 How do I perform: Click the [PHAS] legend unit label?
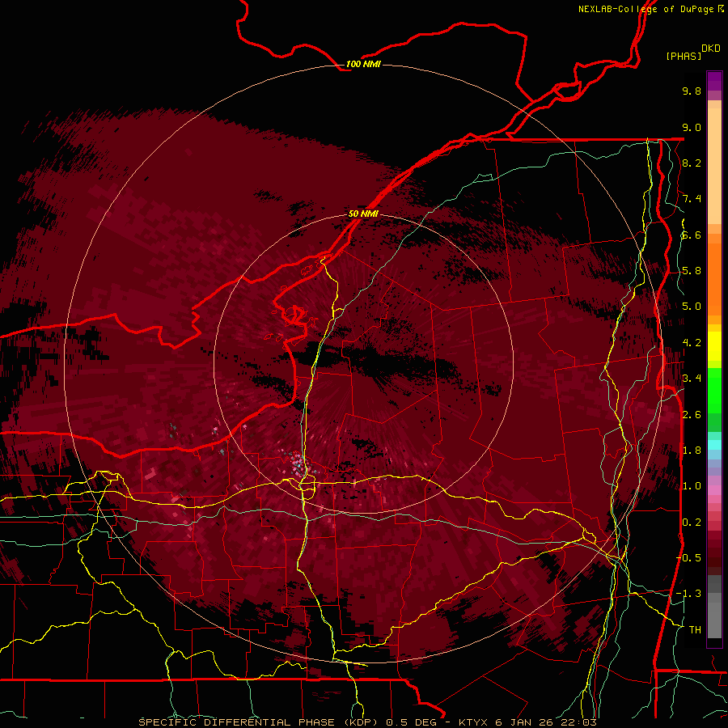pos(684,56)
